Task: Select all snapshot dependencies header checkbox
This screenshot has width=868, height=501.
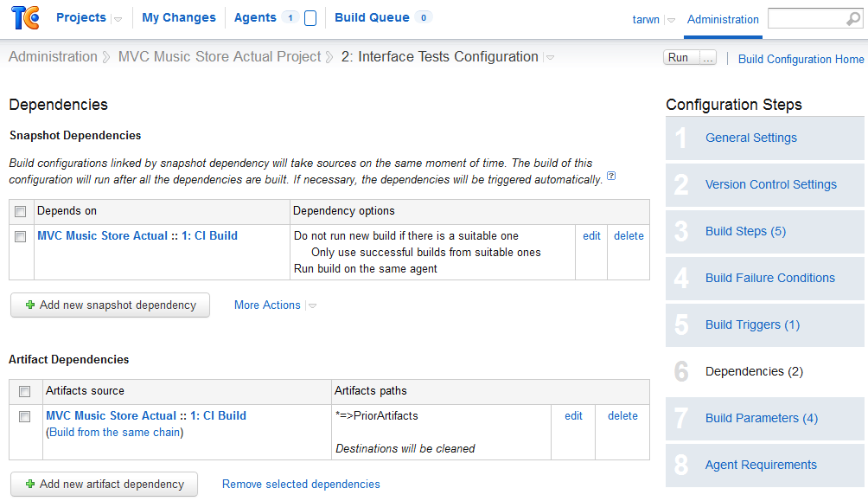Action: coord(21,211)
